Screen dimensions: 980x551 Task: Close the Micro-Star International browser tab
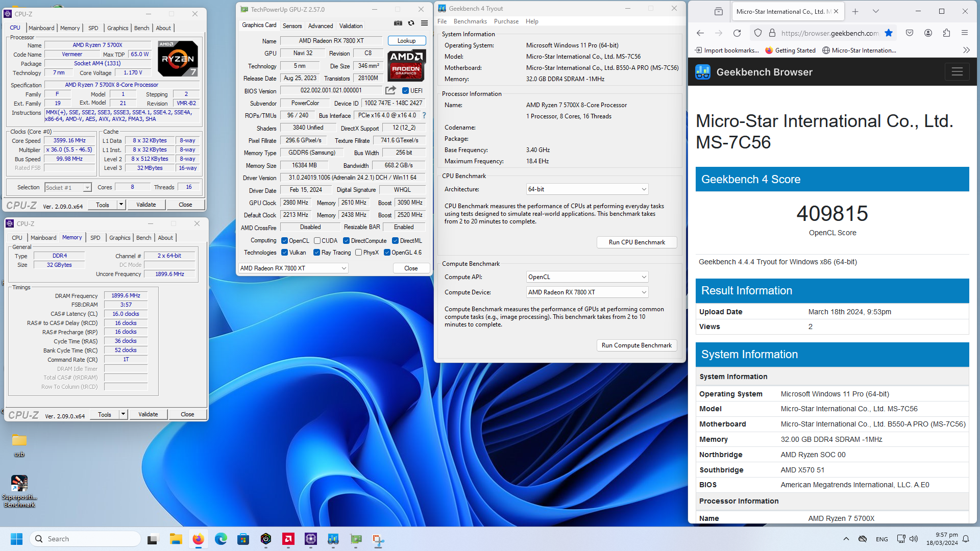tap(836, 11)
